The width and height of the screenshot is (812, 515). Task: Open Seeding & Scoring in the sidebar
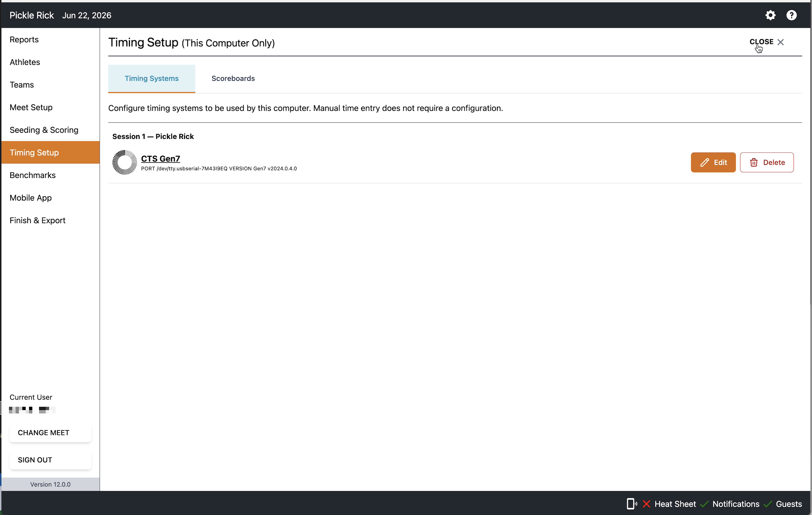[x=50, y=130]
